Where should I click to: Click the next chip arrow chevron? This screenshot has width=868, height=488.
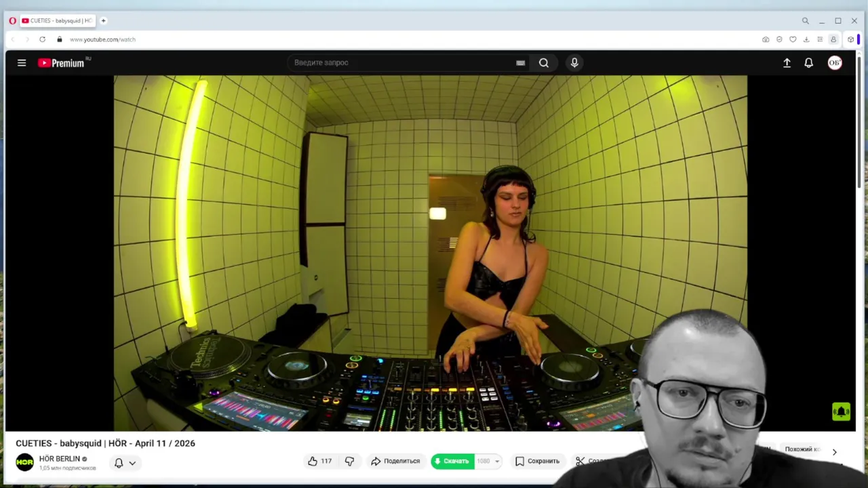[834, 452]
